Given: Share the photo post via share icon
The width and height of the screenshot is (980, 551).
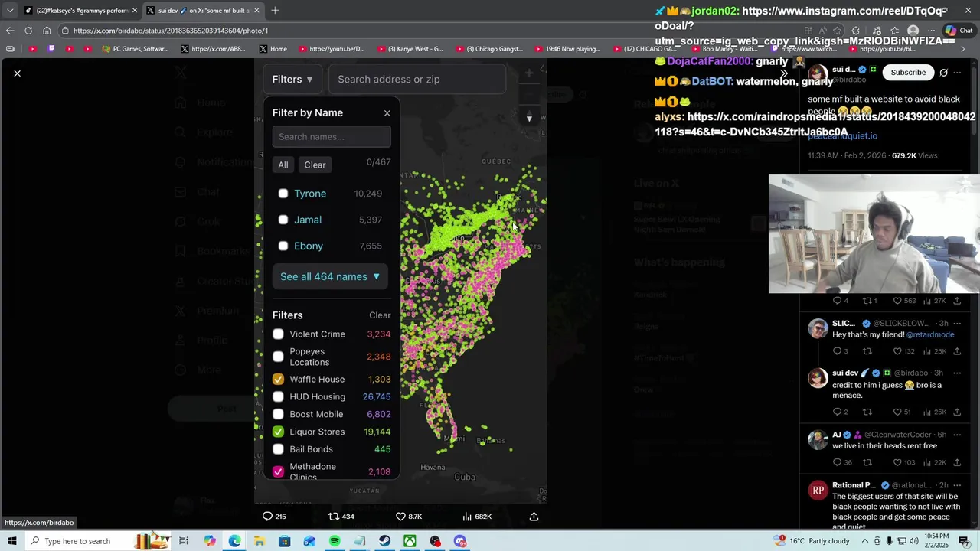Looking at the screenshot, I should 534,517.
